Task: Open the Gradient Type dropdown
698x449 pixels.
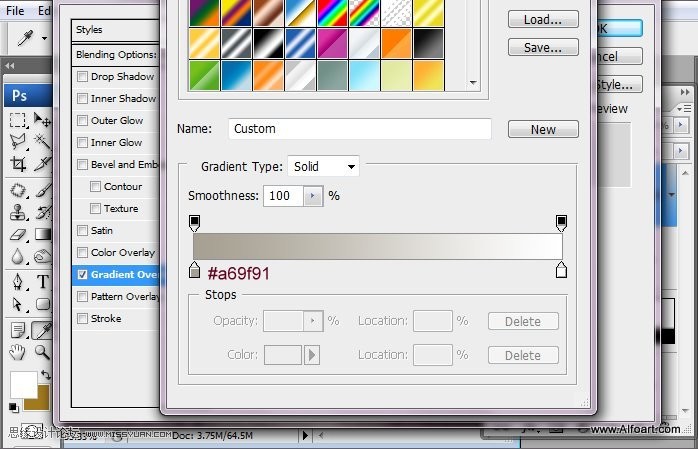Action: tap(324, 166)
